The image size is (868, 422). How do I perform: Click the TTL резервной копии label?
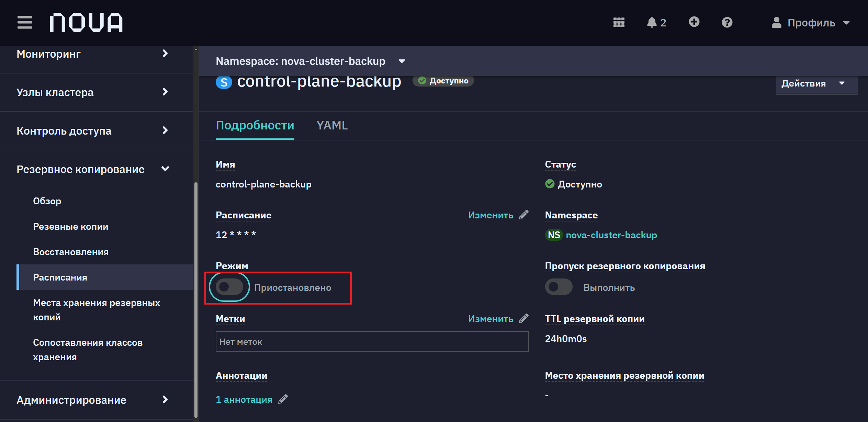[595, 319]
